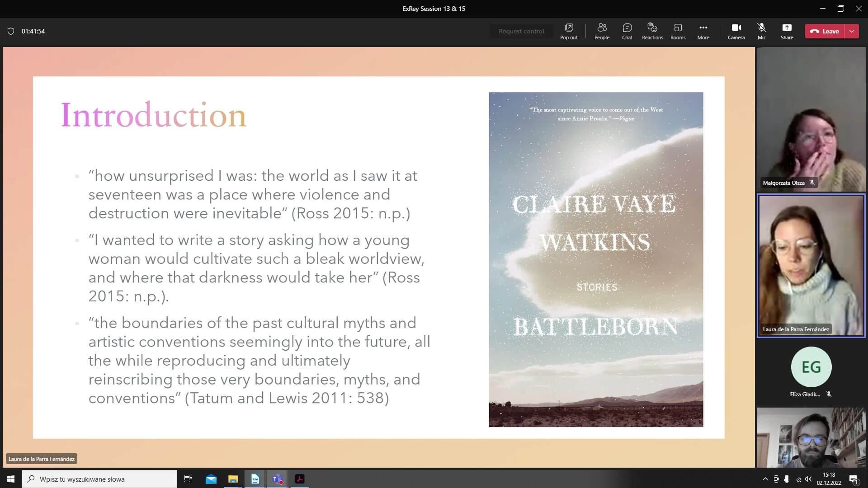
Task: Open the People panel
Action: (602, 31)
